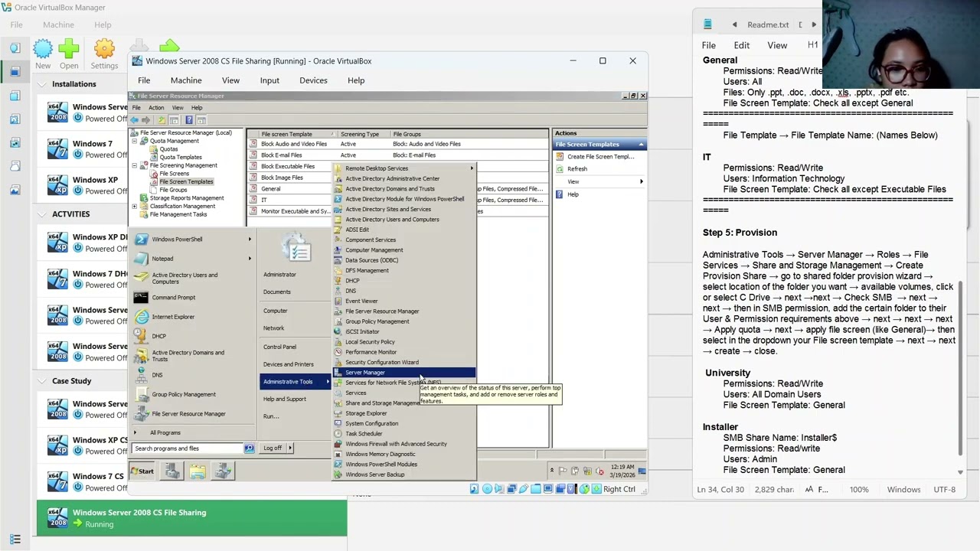Open Devices menu in VM window
This screenshot has height=551, width=980.
(313, 80)
